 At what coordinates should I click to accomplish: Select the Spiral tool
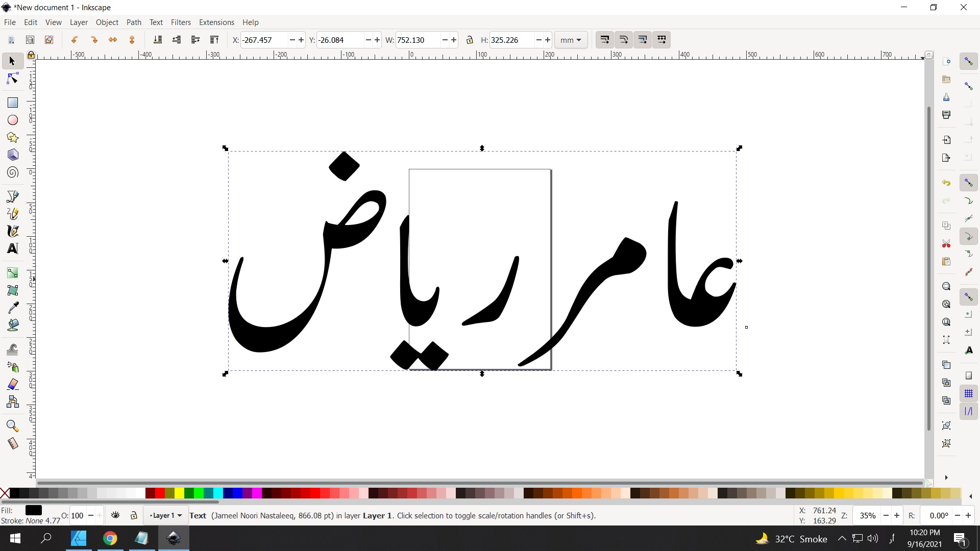pyautogui.click(x=12, y=172)
